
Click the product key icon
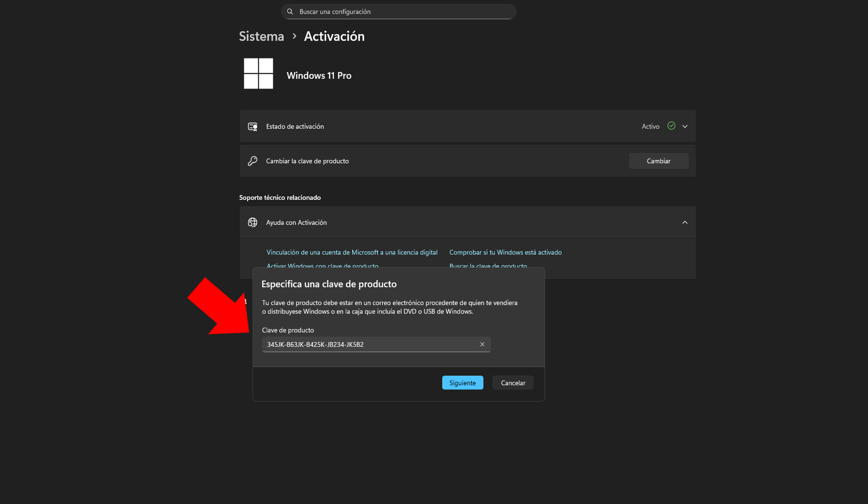pos(252,161)
